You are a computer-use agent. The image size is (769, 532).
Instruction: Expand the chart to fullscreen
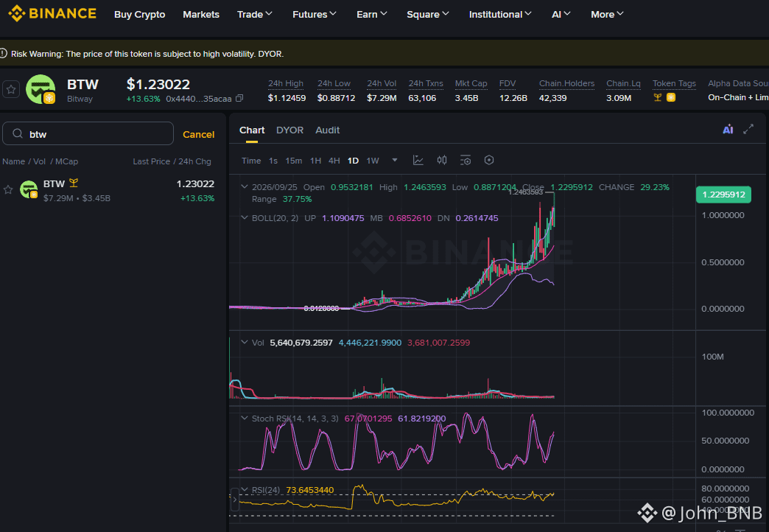pos(748,130)
